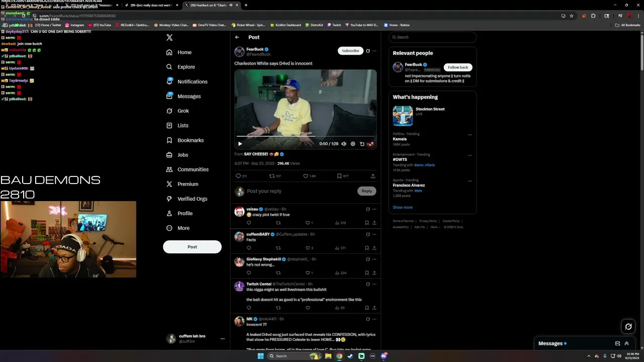Open more options for #DWTS trend
The width and height of the screenshot is (644, 362).
[x=470, y=155]
